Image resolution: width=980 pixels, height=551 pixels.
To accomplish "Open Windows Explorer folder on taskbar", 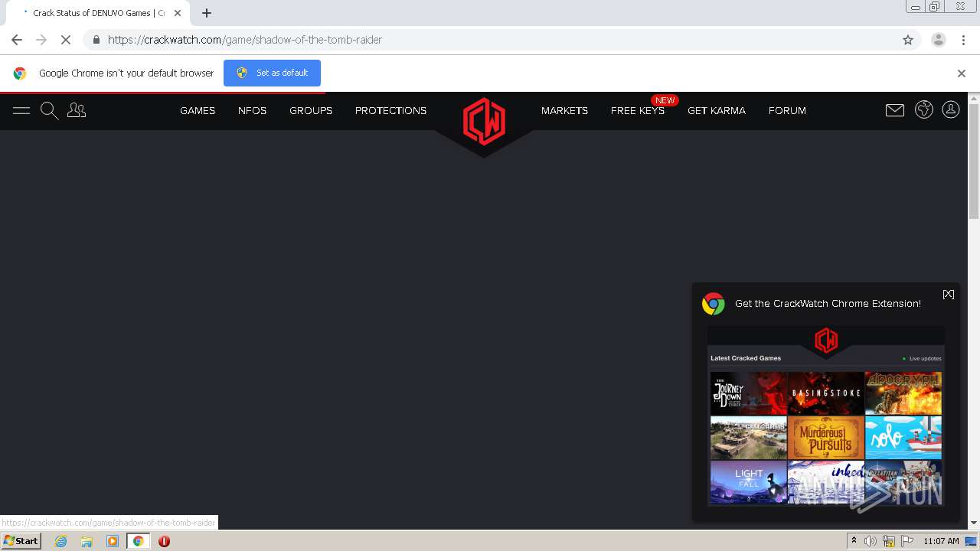I will pyautogui.click(x=87, y=541).
